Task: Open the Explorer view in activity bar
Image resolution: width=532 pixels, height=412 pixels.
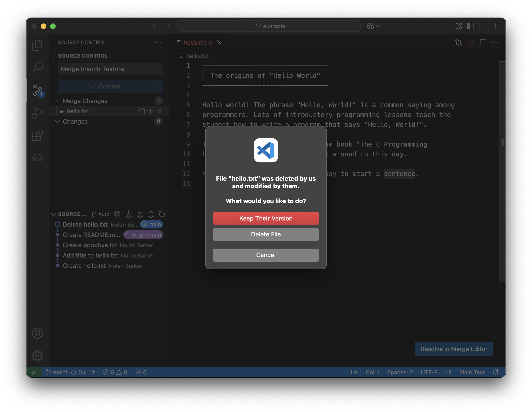Action: tap(37, 45)
